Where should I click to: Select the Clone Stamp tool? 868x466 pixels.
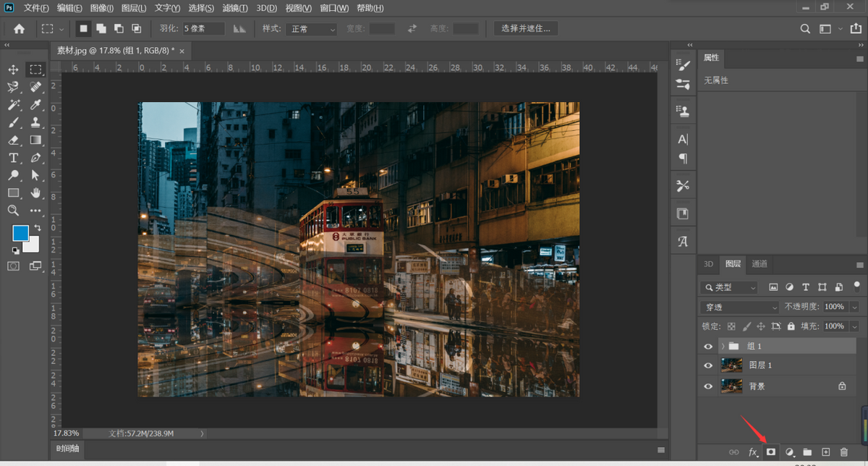pos(35,122)
